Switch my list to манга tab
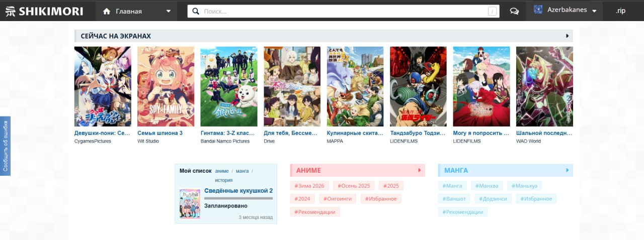Viewport: 644px width, 240px height. pos(242,171)
